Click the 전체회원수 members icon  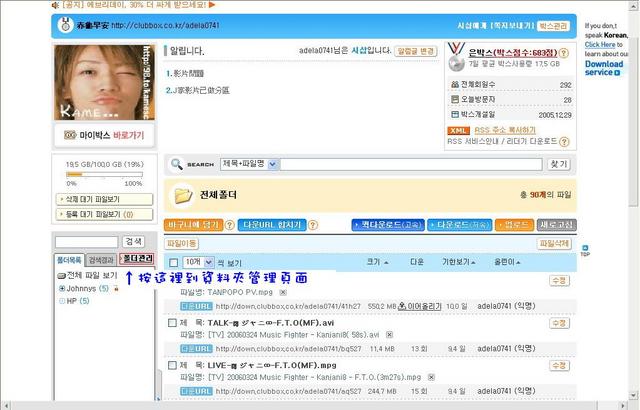pyautogui.click(x=455, y=85)
